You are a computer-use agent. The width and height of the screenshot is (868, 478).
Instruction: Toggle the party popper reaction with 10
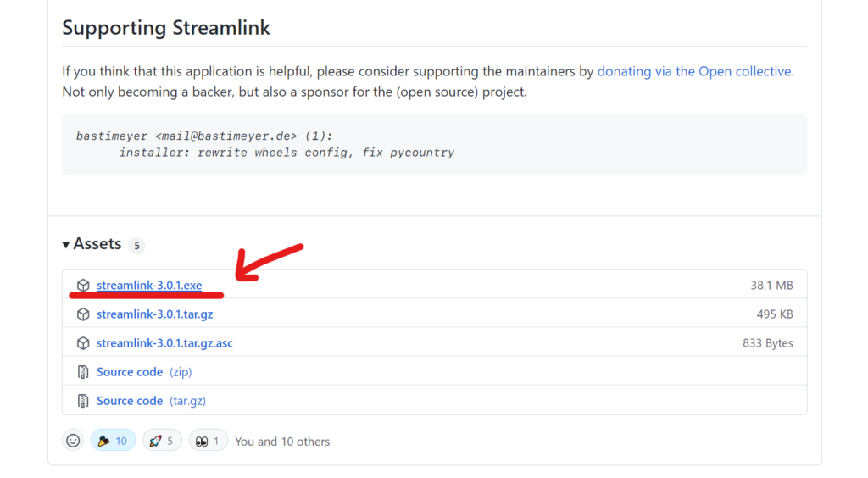pos(113,441)
